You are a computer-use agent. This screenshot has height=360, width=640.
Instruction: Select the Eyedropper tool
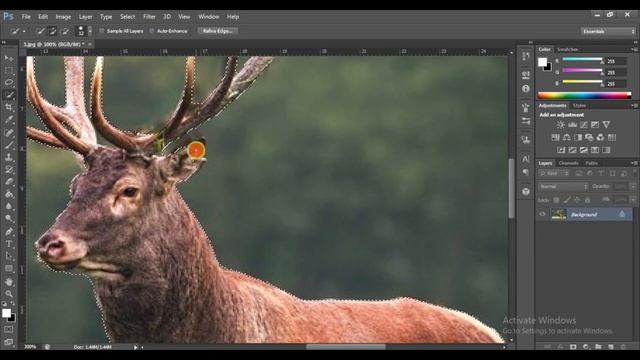click(x=9, y=120)
